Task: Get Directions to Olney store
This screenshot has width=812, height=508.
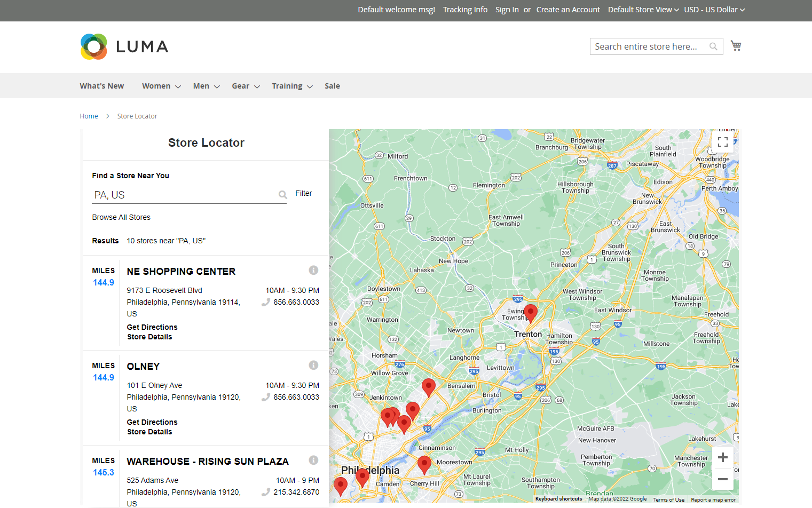Action: click(152, 422)
